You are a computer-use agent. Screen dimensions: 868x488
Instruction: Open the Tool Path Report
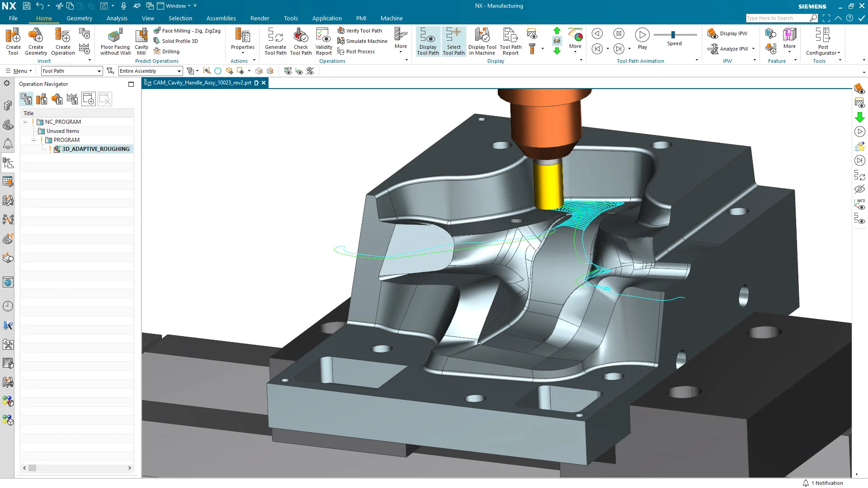click(x=510, y=41)
